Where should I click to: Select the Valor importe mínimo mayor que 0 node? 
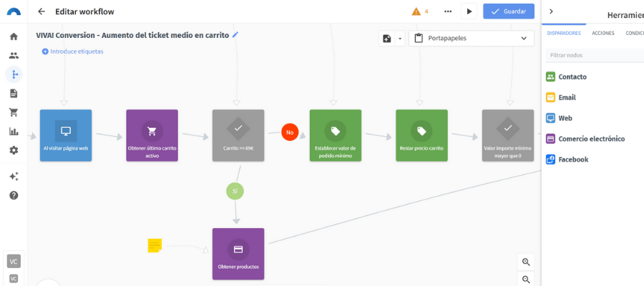click(x=508, y=135)
